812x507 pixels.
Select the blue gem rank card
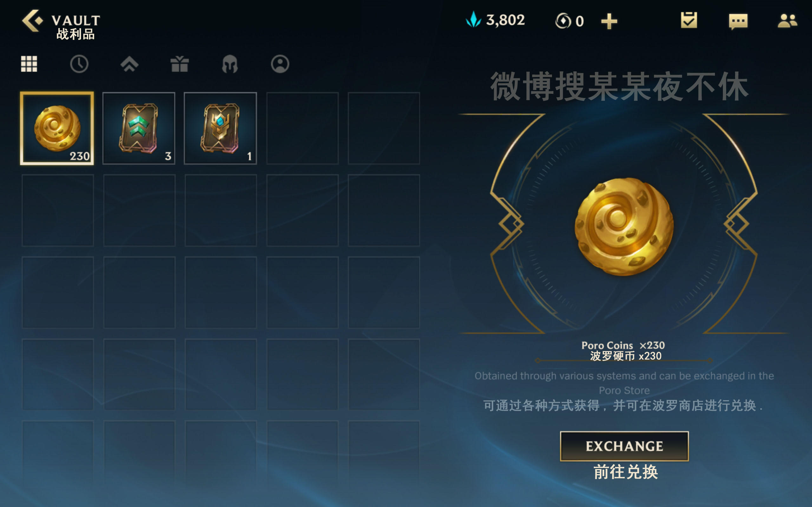coord(220,128)
